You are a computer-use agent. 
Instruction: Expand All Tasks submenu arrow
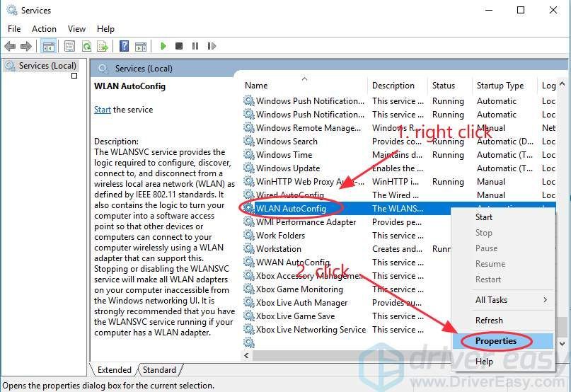pyautogui.click(x=545, y=300)
